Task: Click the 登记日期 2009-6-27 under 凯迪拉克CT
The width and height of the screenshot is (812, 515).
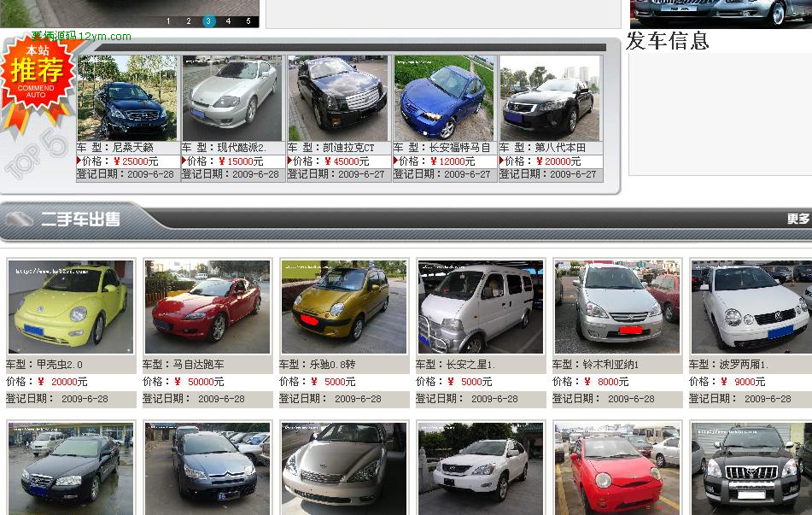Action: pos(336,174)
